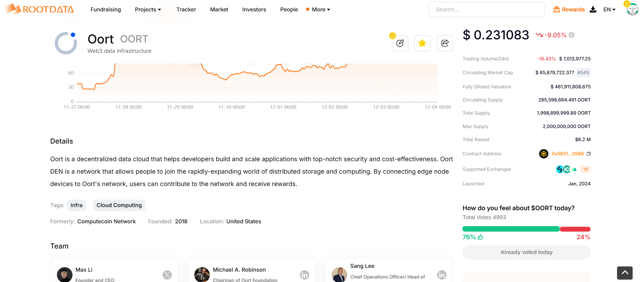Click the Cloud Computing tag
Screen dimensions: 644x282
pos(119,205)
